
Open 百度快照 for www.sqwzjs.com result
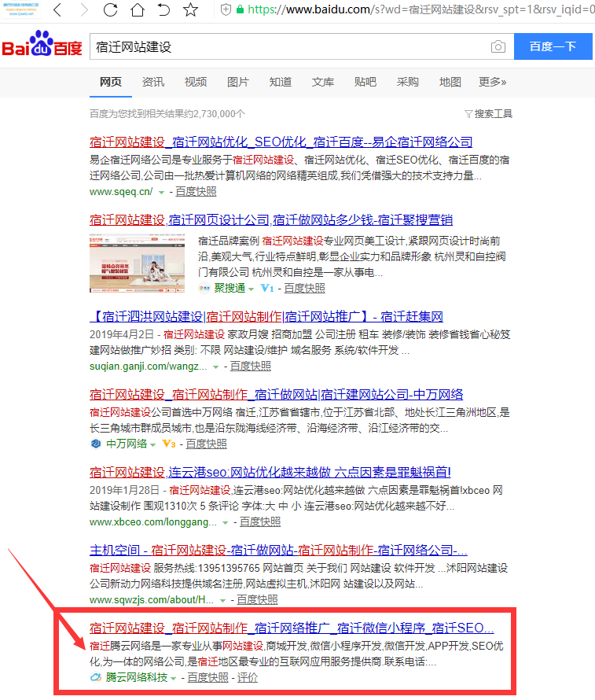point(257,599)
